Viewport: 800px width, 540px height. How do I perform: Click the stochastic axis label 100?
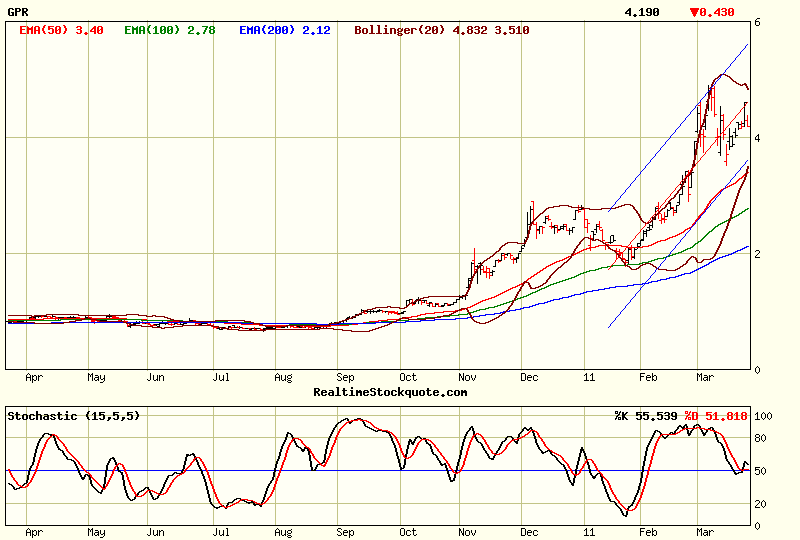coord(763,416)
